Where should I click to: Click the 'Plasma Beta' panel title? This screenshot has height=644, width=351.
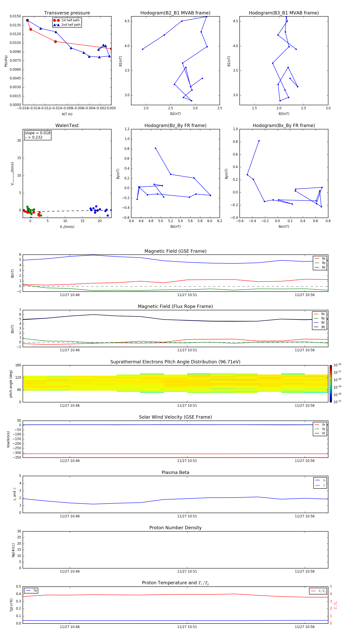pos(175,472)
